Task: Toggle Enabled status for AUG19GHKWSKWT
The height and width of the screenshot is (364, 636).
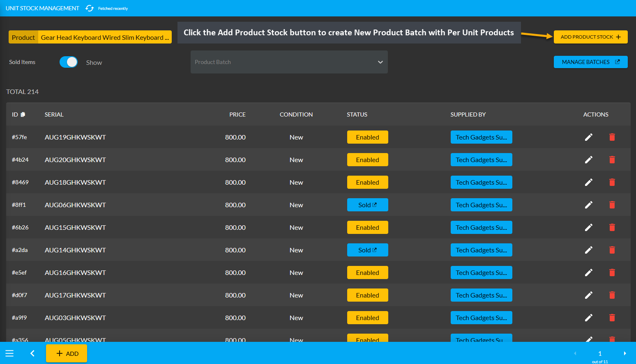Action: pyautogui.click(x=368, y=137)
